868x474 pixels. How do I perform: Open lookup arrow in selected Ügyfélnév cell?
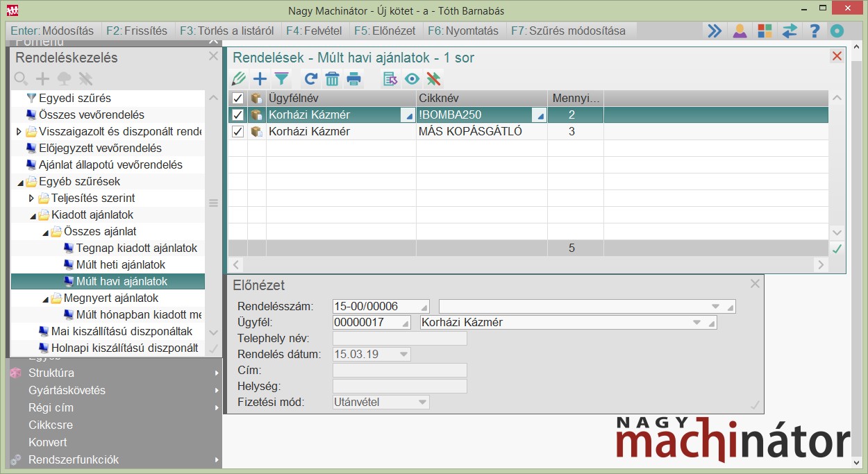click(x=408, y=116)
